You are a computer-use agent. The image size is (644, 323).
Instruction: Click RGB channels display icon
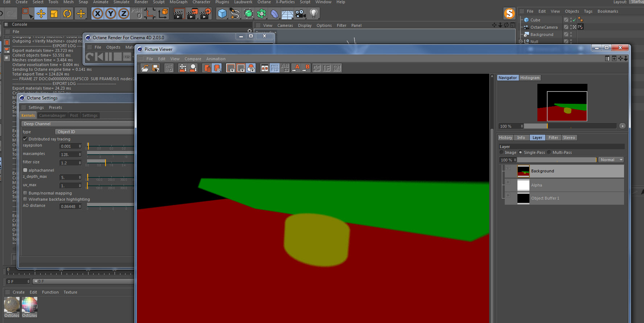251,68
